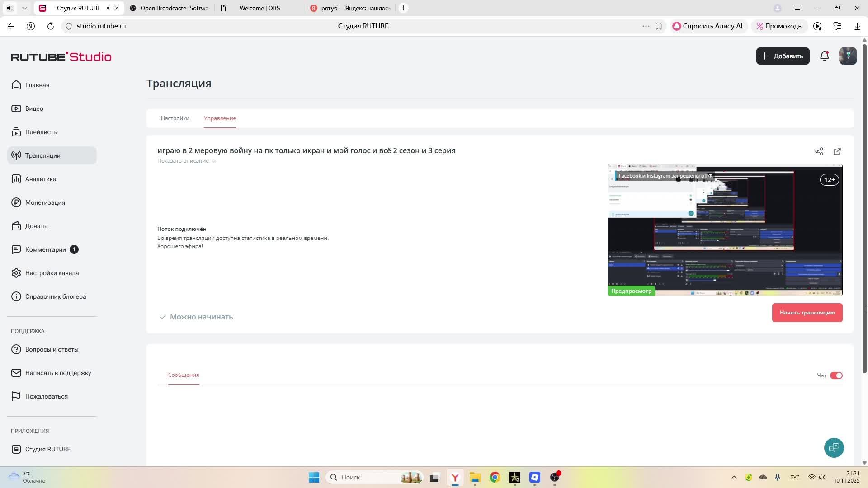Switch to the Настройки tab
The height and width of the screenshot is (488, 868).
(x=175, y=118)
